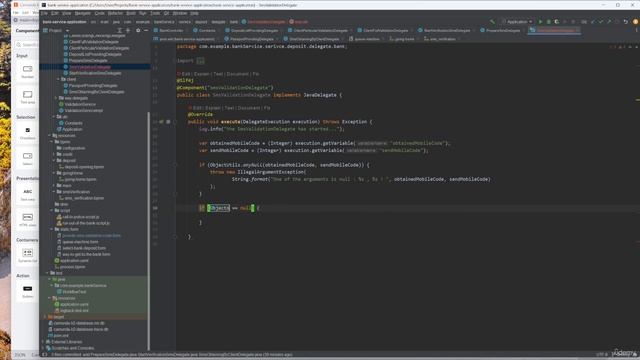Open the Application run configuration dropdown
640x360 pixels.
click(516, 22)
